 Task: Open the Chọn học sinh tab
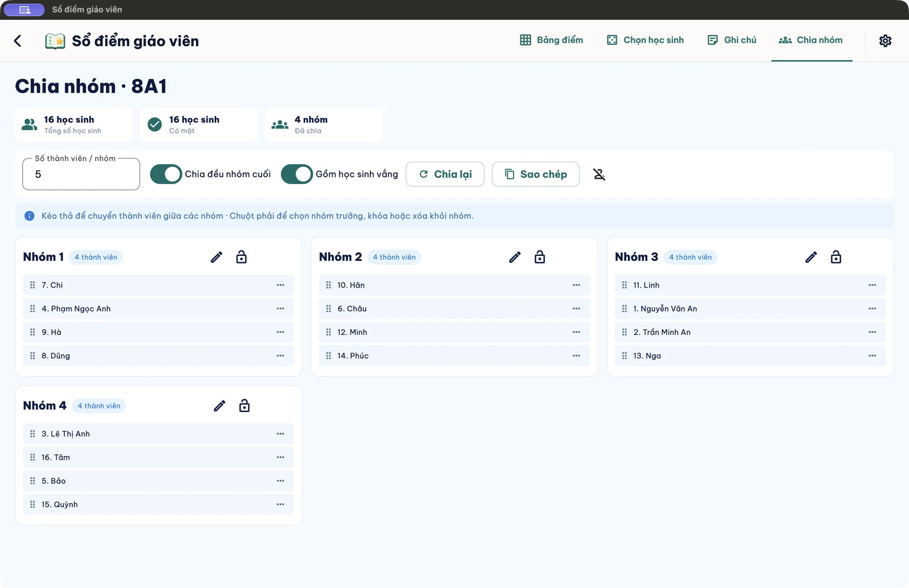[645, 40]
